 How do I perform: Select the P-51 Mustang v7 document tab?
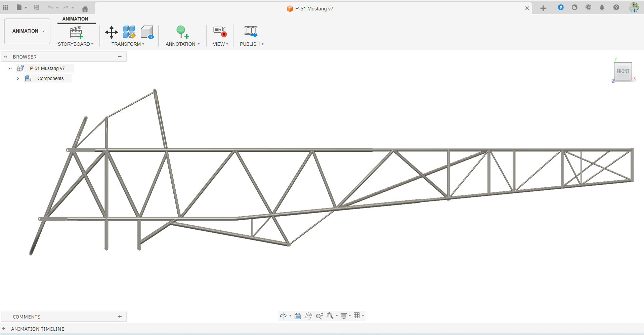point(310,9)
